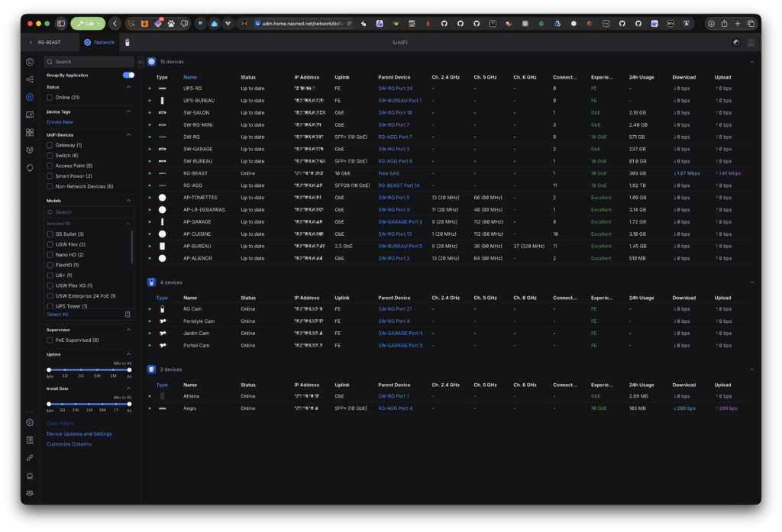The height and width of the screenshot is (532, 782).
Task: Open the Lab profile button in browser
Action: coord(89,24)
